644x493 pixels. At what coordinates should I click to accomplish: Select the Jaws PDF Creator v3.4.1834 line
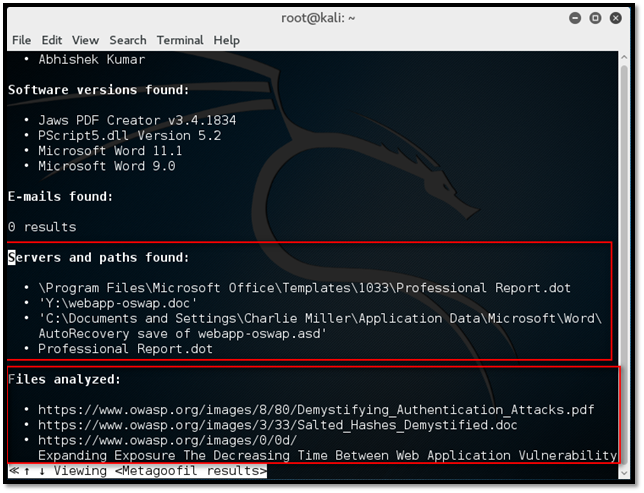click(x=137, y=120)
